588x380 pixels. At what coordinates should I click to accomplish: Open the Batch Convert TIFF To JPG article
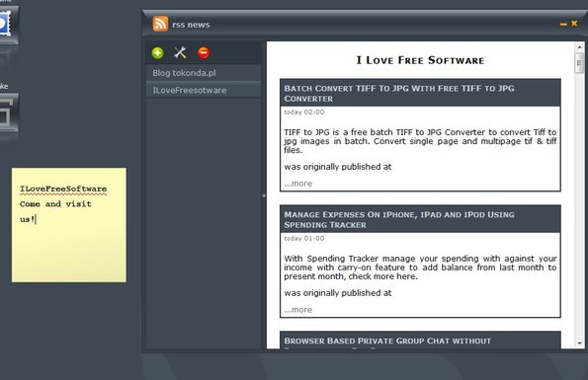(x=399, y=93)
